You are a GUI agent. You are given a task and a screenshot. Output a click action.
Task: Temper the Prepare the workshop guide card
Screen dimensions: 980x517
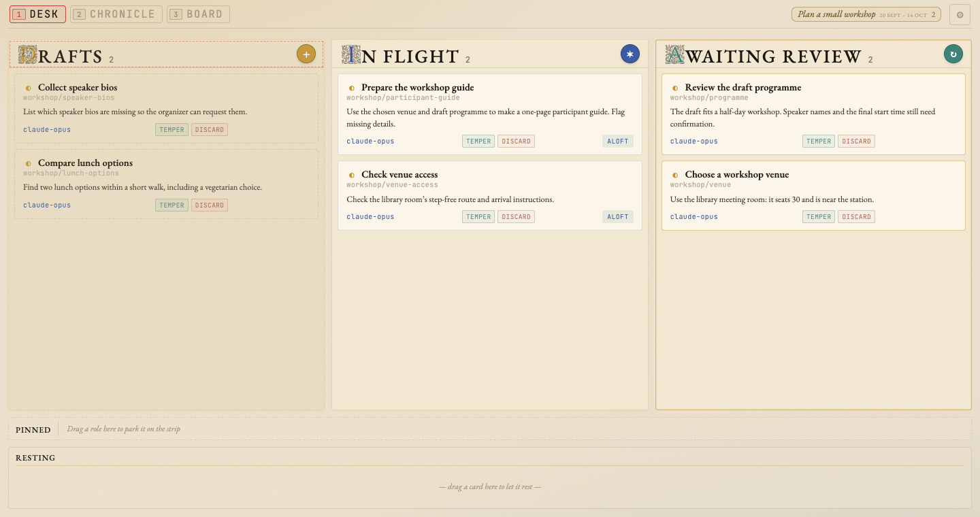[478, 141]
